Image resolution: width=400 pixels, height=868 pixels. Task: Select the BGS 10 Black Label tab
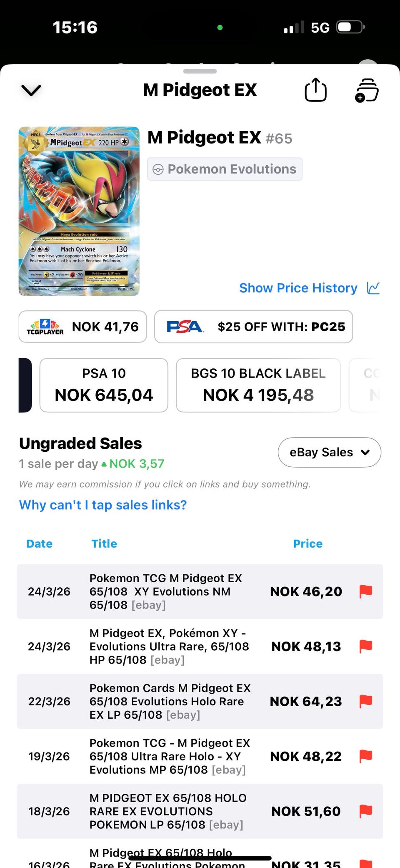point(258,385)
